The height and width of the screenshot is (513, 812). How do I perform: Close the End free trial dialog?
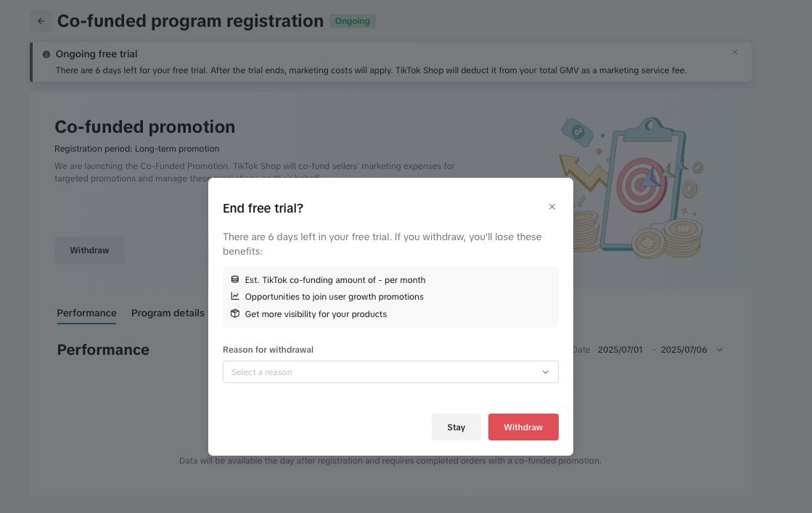[551, 207]
